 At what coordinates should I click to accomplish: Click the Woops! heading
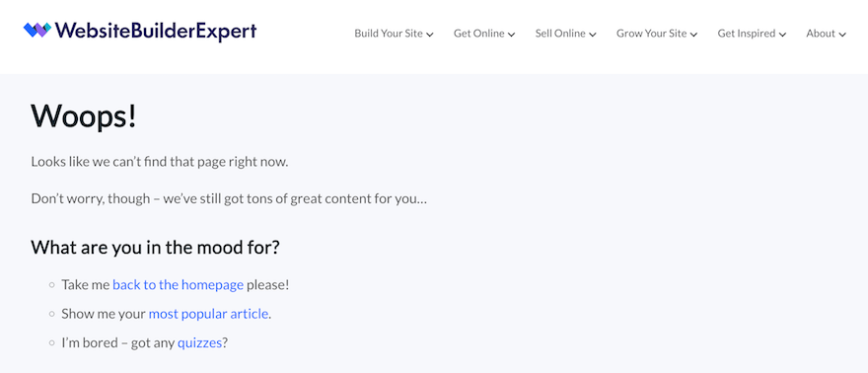[x=84, y=116]
